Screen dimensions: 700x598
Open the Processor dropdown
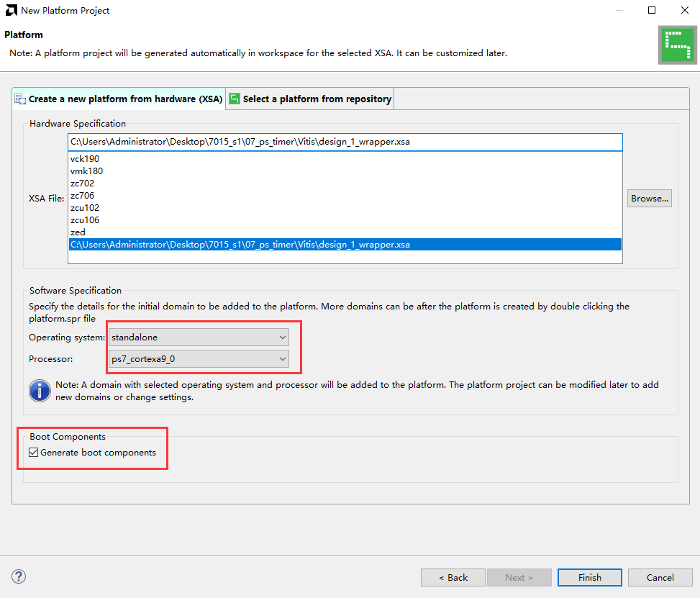tap(199, 359)
